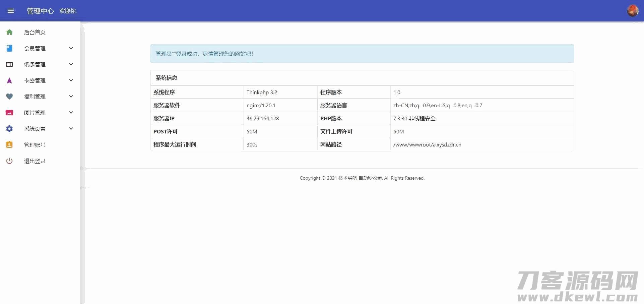Click the purple card key management icon

coord(9,80)
